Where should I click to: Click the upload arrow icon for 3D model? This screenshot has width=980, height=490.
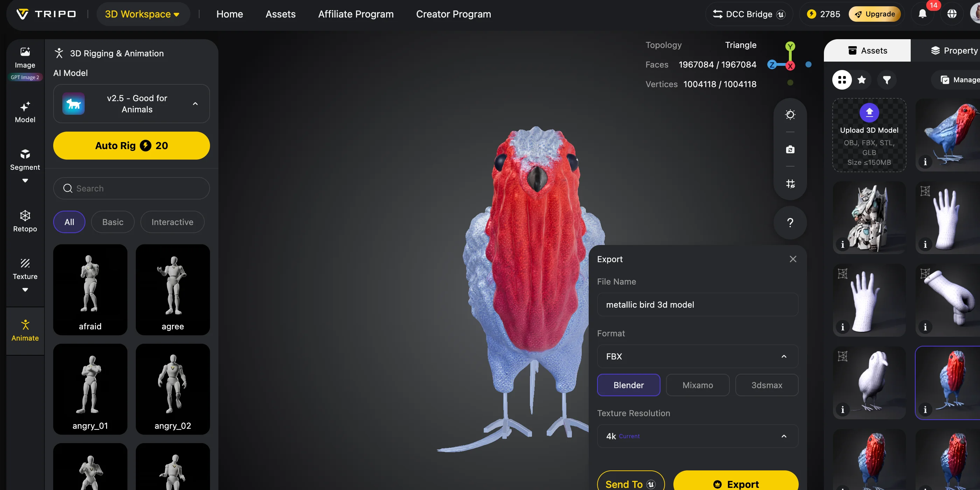tap(869, 113)
